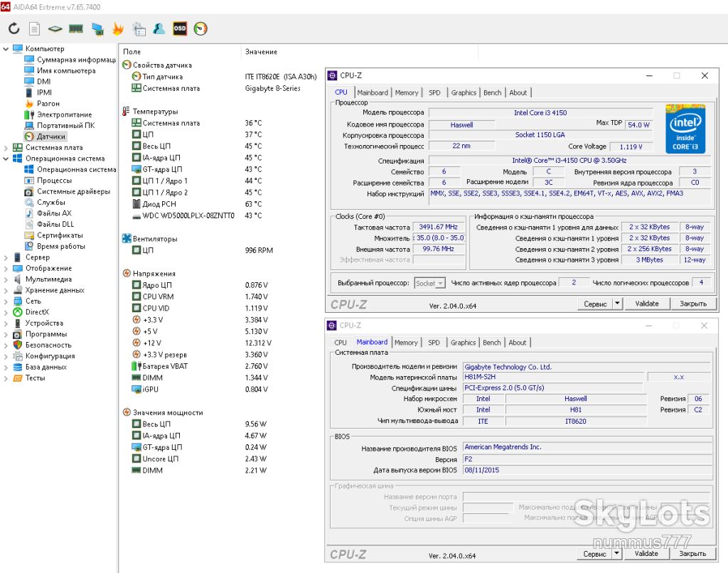The height and width of the screenshot is (573, 728).
Task: Open the Сервис dropdown arrow in CPU-Z processor window
Action: tap(617, 304)
